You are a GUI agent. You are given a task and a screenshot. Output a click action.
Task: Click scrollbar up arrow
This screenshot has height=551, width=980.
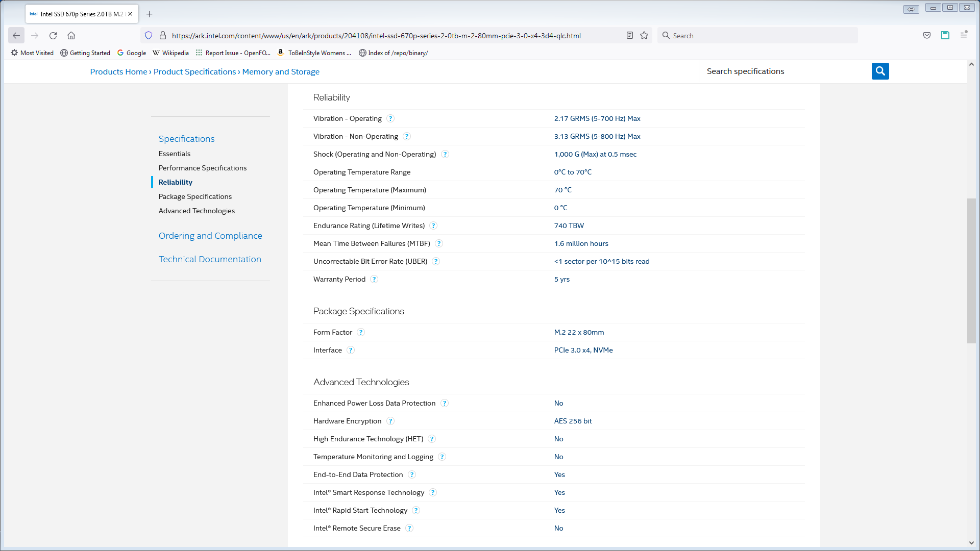pyautogui.click(x=971, y=65)
